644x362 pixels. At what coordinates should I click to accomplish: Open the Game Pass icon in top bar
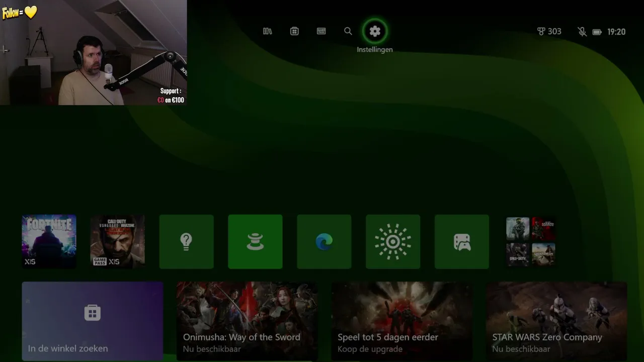[x=321, y=31]
